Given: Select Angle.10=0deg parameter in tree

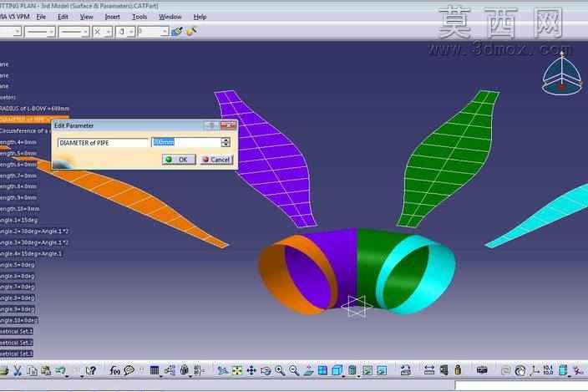Looking at the screenshot, I should click(x=18, y=320).
